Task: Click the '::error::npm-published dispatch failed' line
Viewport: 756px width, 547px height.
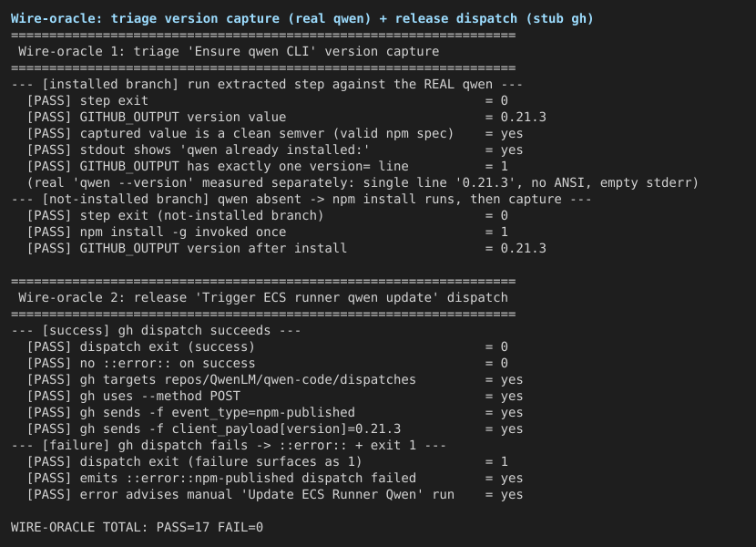Action: tap(275, 479)
